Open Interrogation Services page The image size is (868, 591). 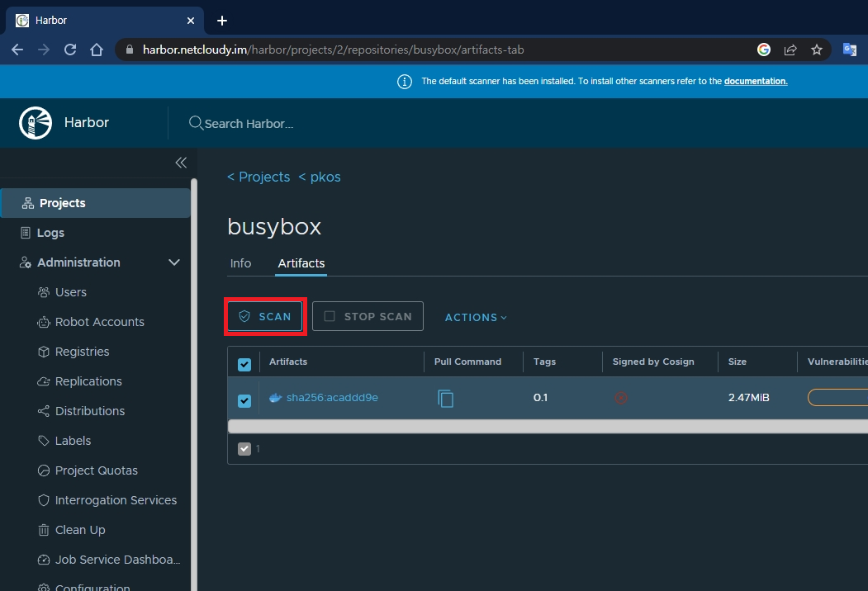[116, 500]
